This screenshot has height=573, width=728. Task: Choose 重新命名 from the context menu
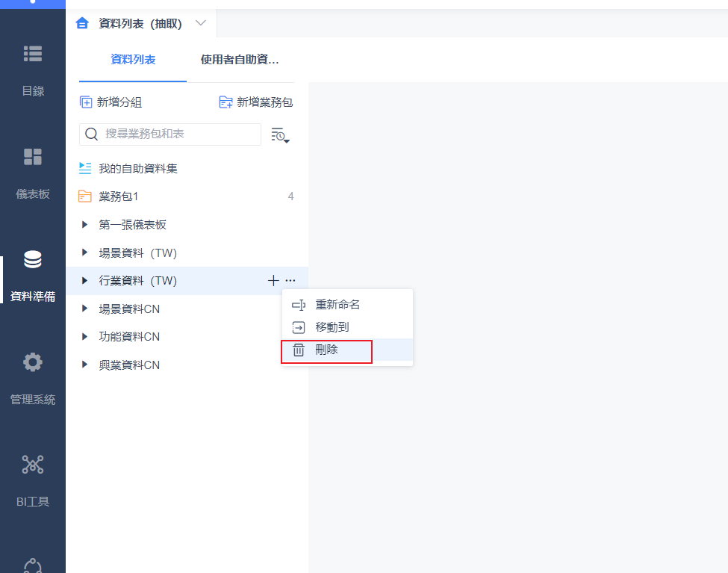[x=347, y=305]
